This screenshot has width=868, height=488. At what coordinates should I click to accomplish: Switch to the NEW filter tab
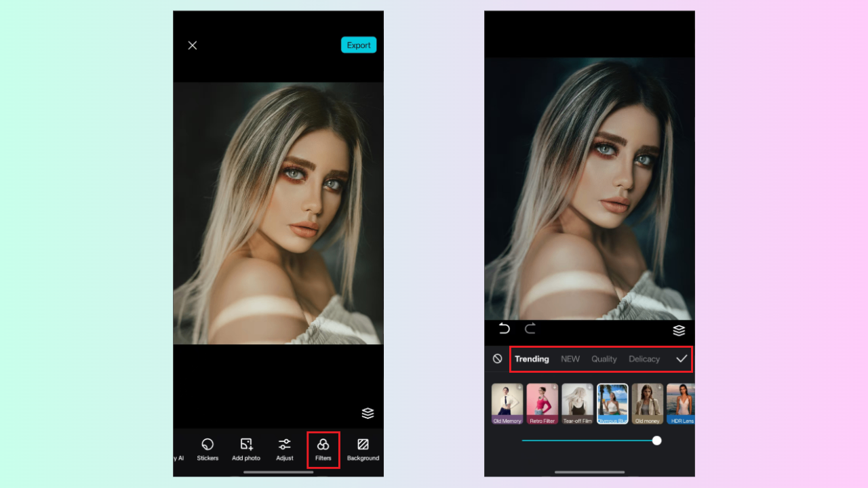[570, 359]
